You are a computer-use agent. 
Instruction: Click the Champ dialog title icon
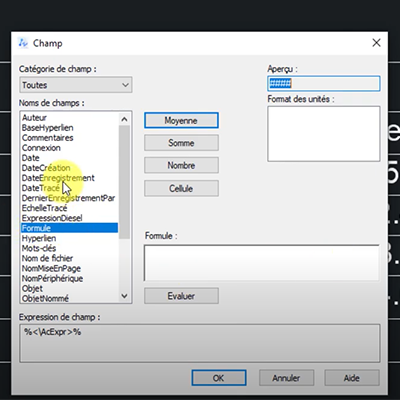pyautogui.click(x=23, y=43)
